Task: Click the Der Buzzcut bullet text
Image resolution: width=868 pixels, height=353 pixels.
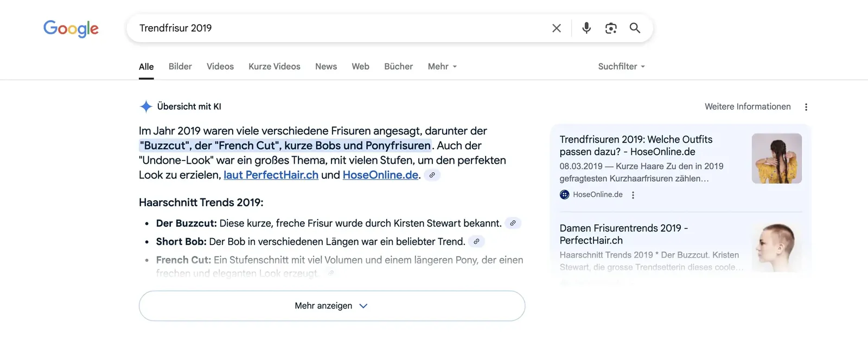Action: click(329, 223)
